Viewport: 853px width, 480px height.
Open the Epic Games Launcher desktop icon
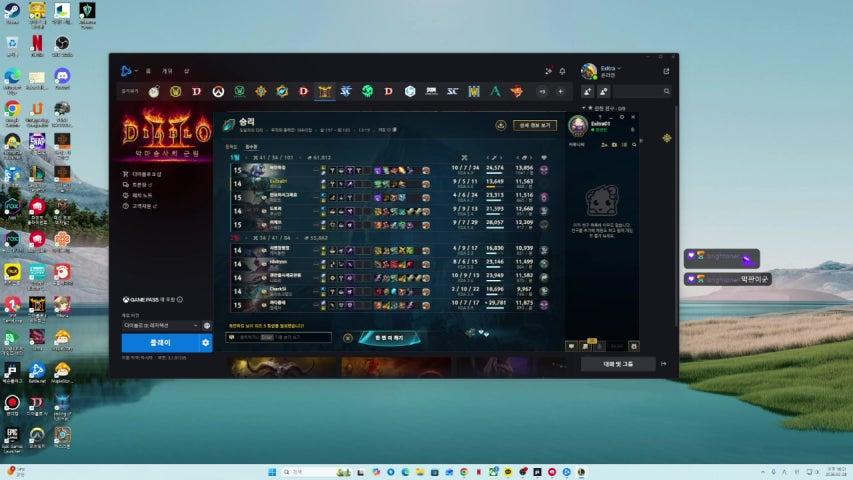click(12, 439)
